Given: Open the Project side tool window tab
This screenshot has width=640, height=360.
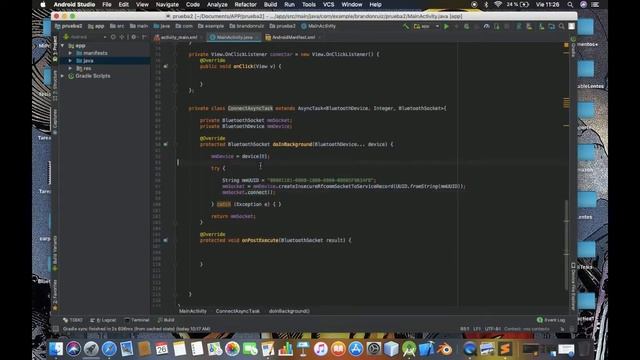Looking at the screenshot, I should (55, 49).
